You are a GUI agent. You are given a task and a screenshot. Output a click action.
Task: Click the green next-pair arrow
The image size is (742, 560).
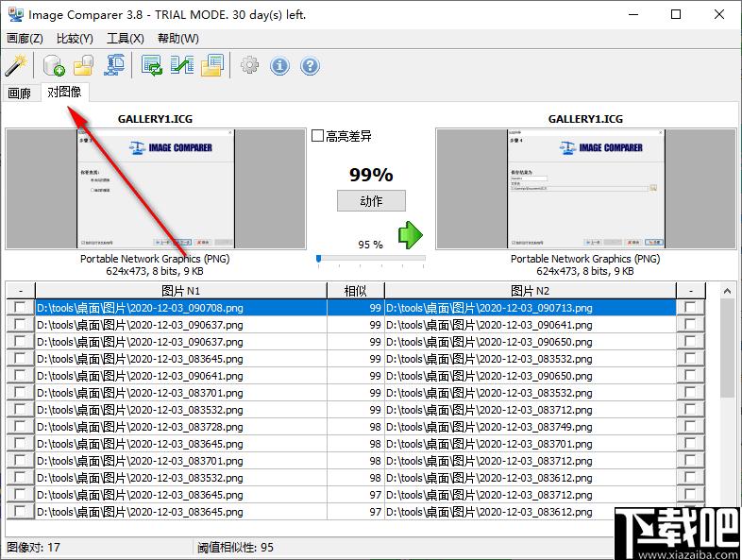(410, 235)
